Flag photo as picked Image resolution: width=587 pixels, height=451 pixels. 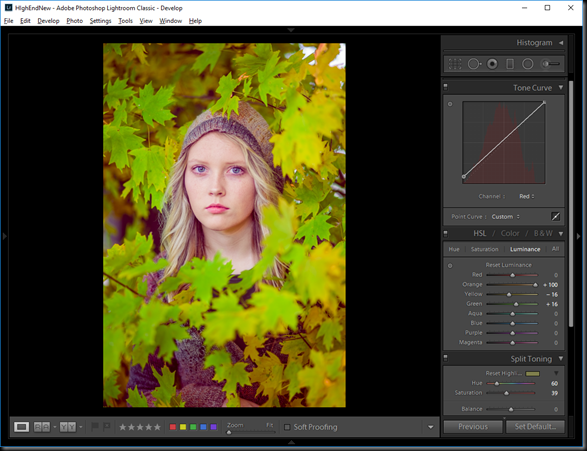[x=95, y=426]
